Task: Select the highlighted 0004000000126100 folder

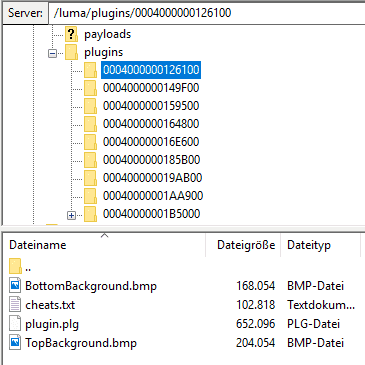Action: pyautogui.click(x=151, y=70)
